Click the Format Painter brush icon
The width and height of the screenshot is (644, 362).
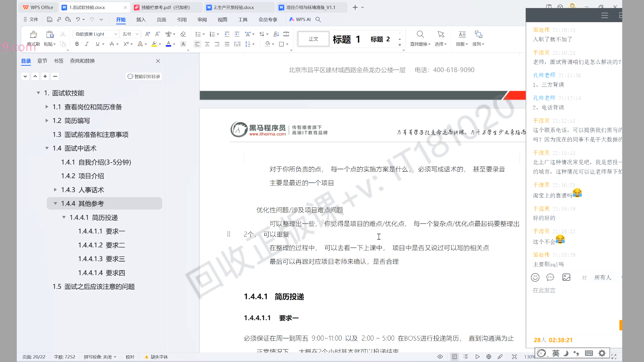click(33, 35)
